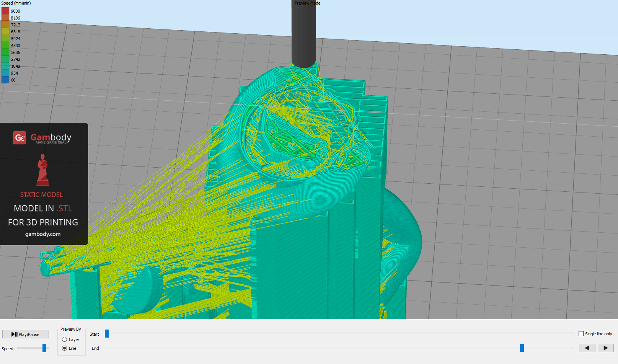Click the teal 1848 speed legend swatch

(x=5, y=66)
